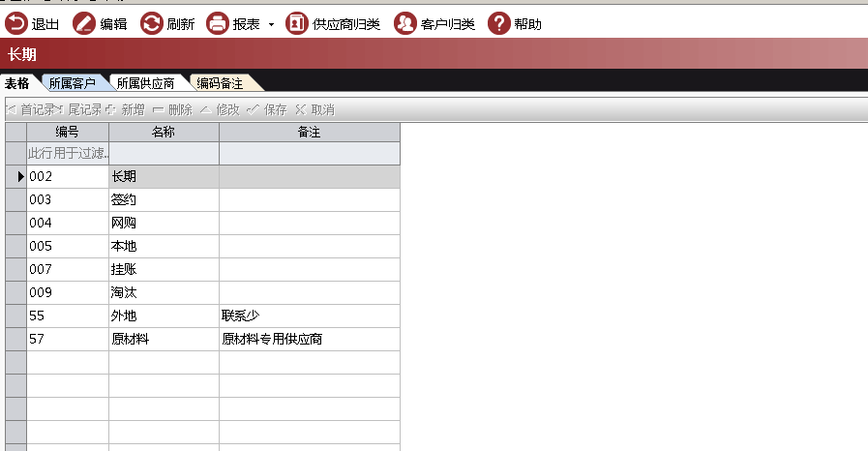The image size is (868, 451).
Task: Select cell 55 in 编号 column
Action: click(x=68, y=316)
